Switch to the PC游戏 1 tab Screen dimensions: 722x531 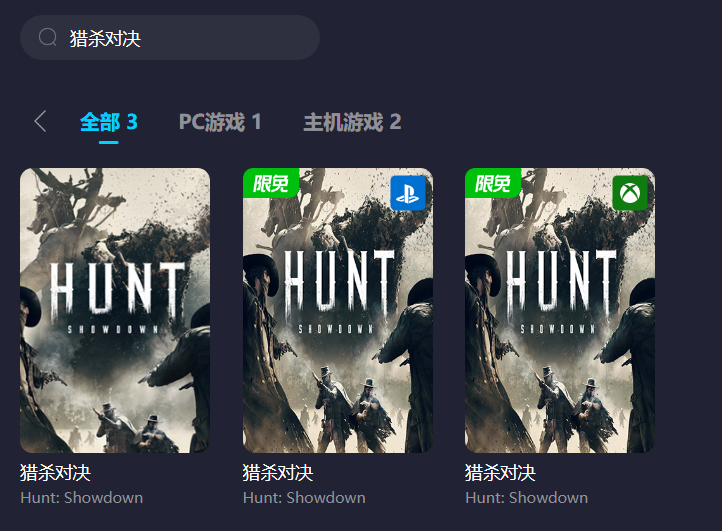point(220,122)
